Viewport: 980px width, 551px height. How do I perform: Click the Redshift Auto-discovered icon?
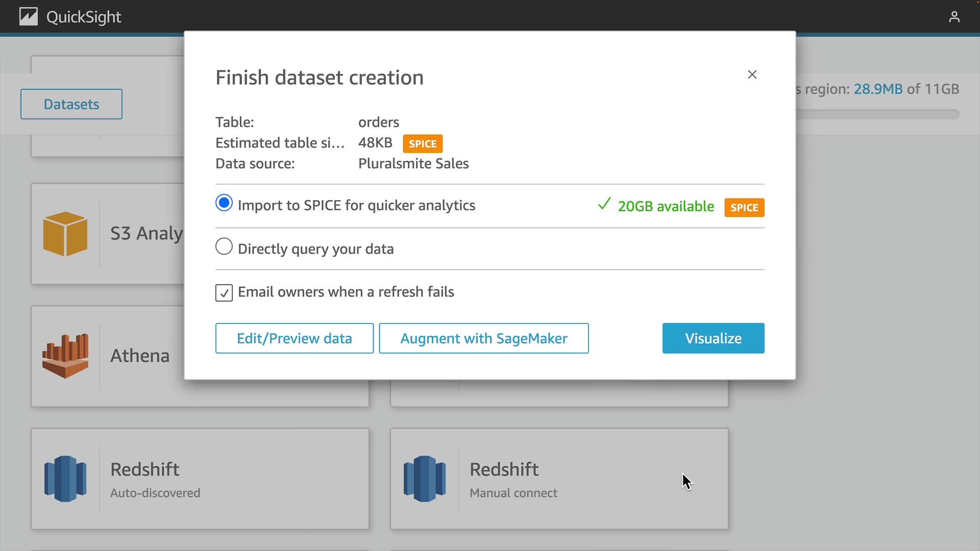click(65, 479)
